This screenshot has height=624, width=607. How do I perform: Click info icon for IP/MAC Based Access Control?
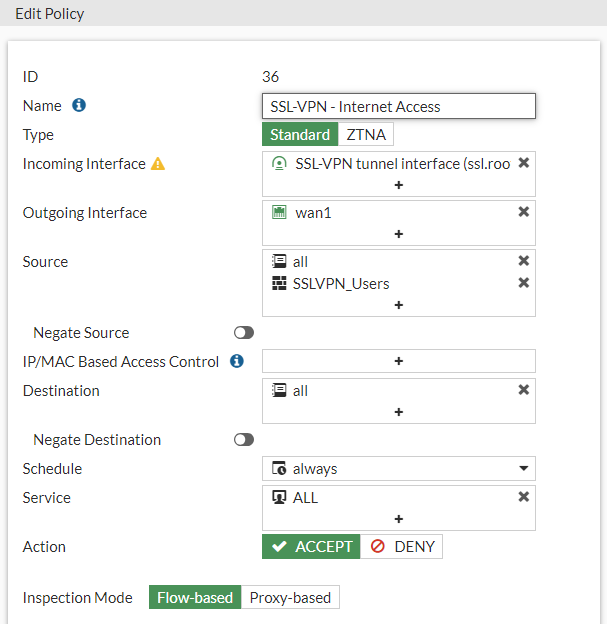[x=237, y=361]
